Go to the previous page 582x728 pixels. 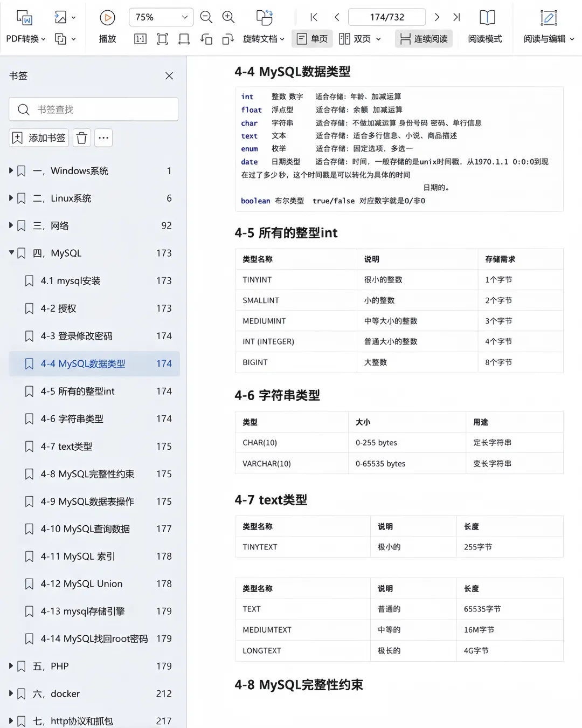click(x=337, y=17)
